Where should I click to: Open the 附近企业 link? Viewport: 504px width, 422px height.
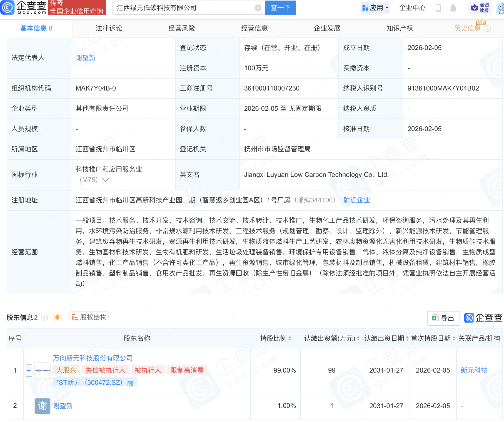point(357,200)
